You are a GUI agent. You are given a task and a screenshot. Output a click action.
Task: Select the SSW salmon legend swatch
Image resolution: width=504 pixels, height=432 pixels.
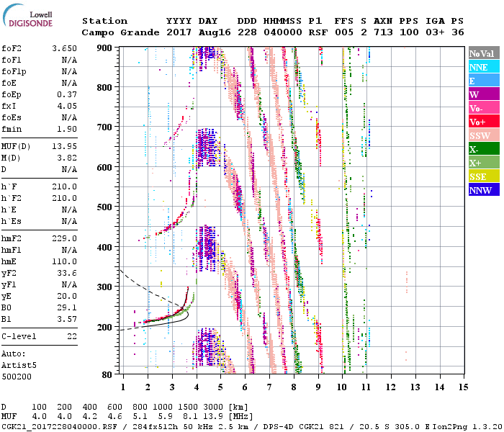pos(484,135)
